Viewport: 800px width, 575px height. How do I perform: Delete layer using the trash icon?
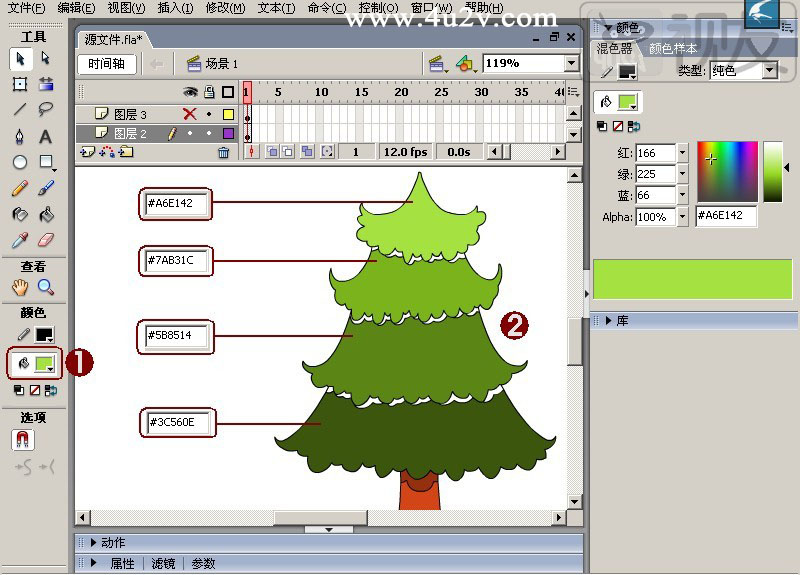(x=223, y=152)
